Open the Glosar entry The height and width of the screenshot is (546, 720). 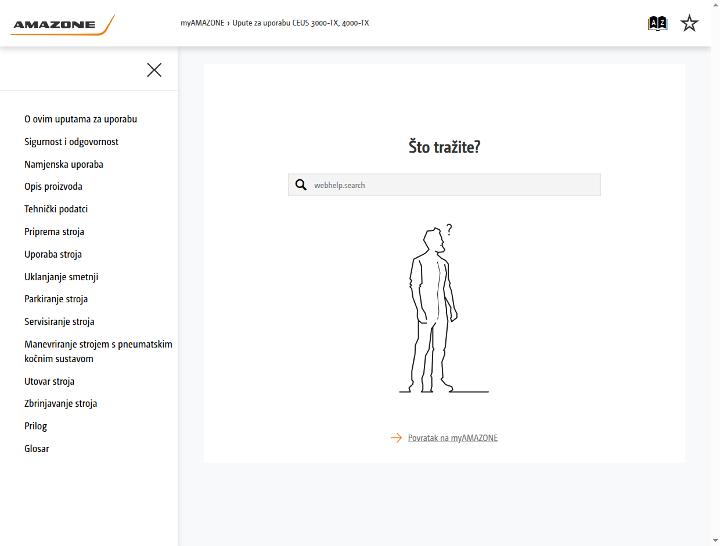pyautogui.click(x=37, y=449)
